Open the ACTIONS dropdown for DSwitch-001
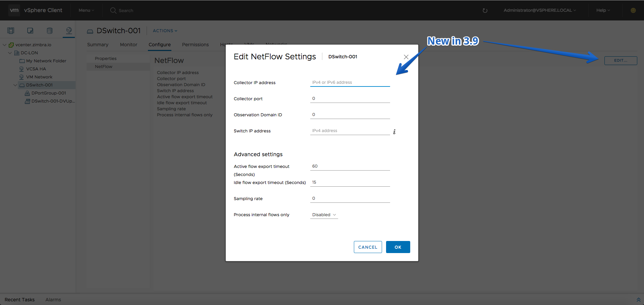Screen dimensions: 644x305 pyautogui.click(x=165, y=31)
